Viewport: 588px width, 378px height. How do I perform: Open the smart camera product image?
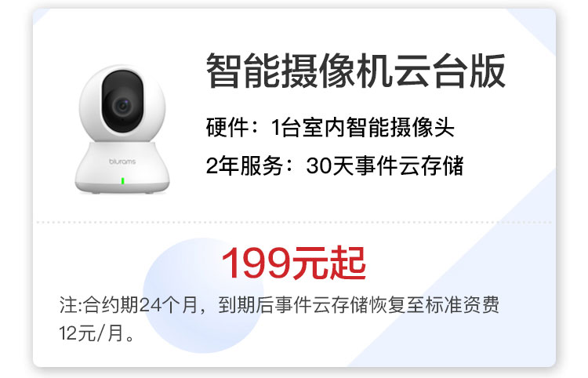122,129
